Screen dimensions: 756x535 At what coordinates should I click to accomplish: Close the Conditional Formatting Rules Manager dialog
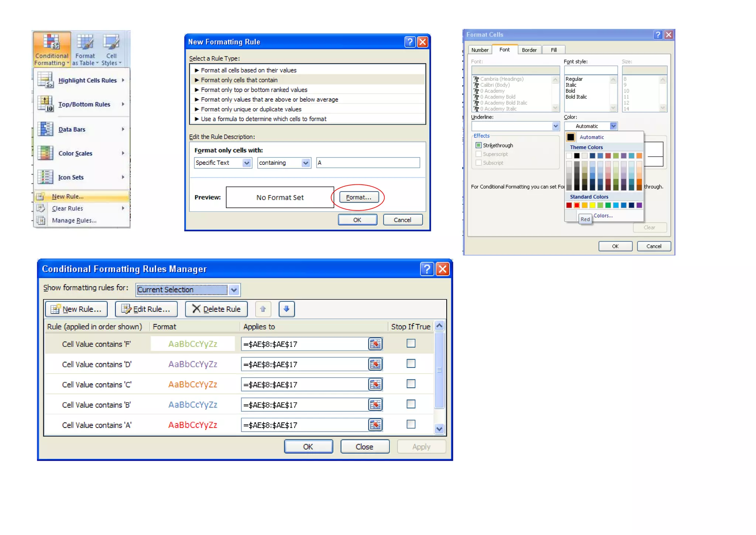[x=443, y=269]
